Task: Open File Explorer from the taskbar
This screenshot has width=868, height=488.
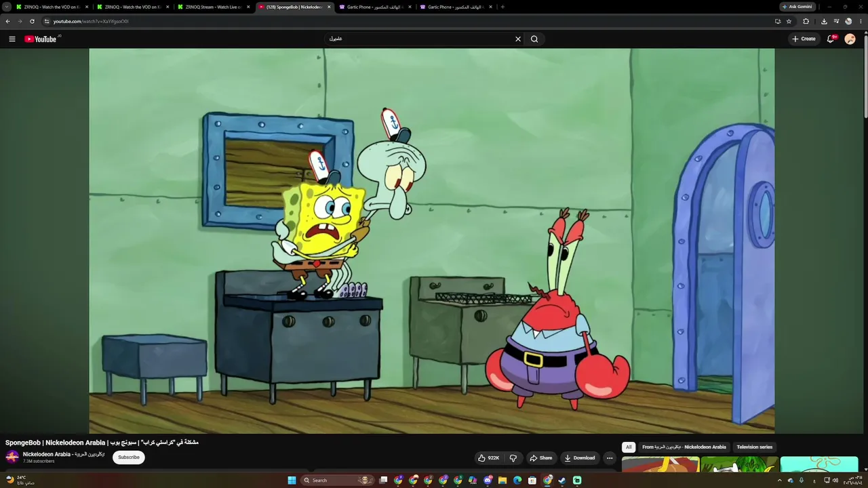Action: [502, 481]
